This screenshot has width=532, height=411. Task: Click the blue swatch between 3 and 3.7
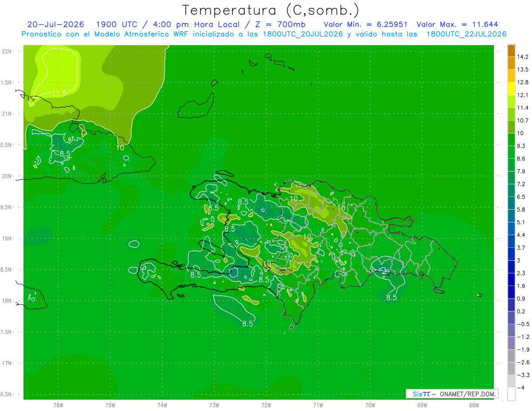[x=511, y=254]
